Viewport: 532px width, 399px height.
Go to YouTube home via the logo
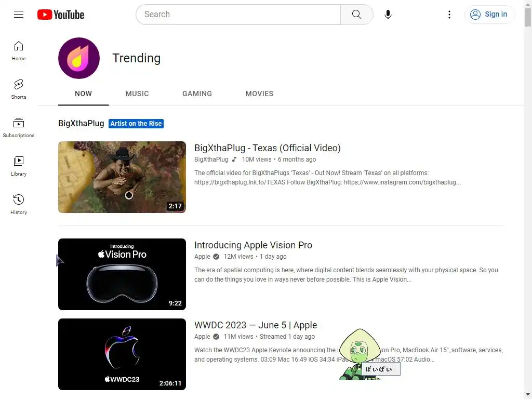(x=61, y=15)
